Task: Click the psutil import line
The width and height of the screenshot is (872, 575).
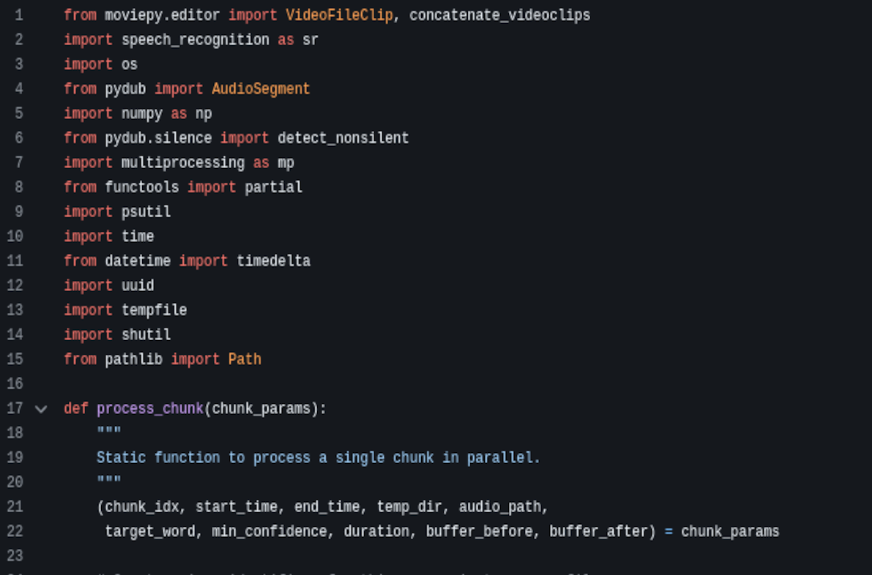Action: [146, 212]
